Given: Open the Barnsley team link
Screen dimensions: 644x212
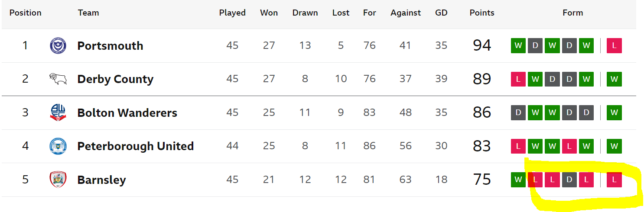Looking at the screenshot, I should point(101,180).
